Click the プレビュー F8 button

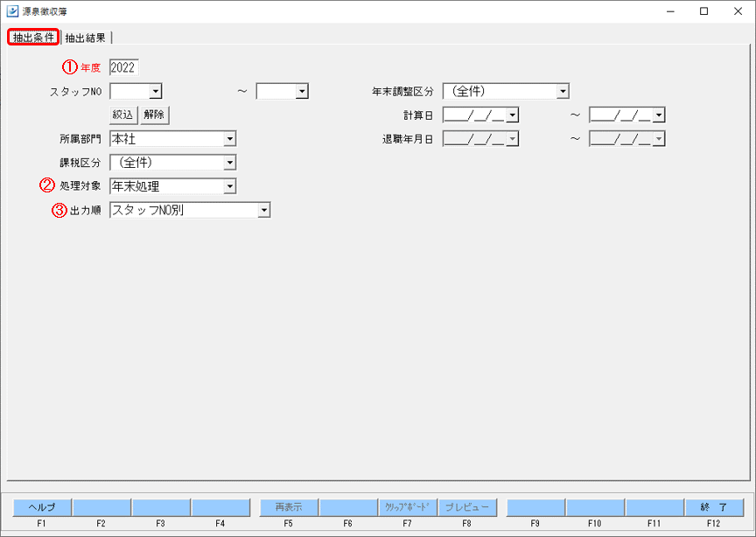[466, 507]
